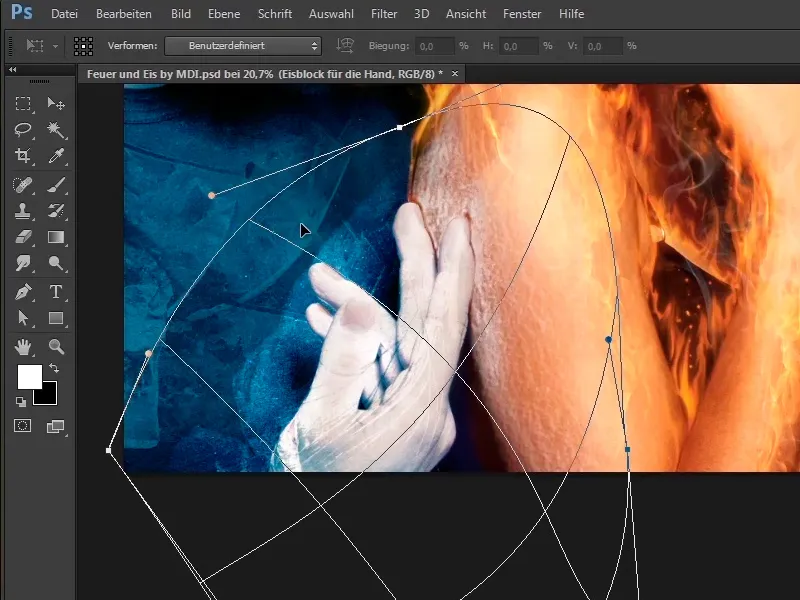Click the blue square warp corner handle
The height and width of the screenshot is (600, 800).
point(628,449)
